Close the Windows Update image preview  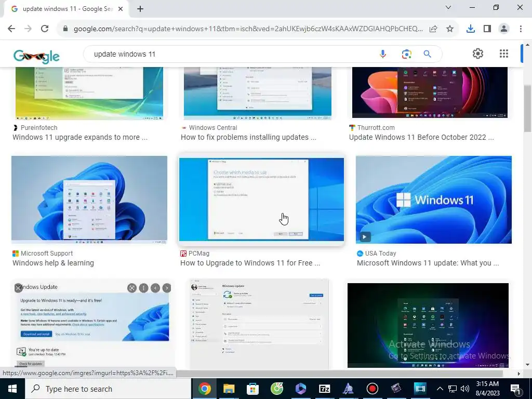click(18, 288)
